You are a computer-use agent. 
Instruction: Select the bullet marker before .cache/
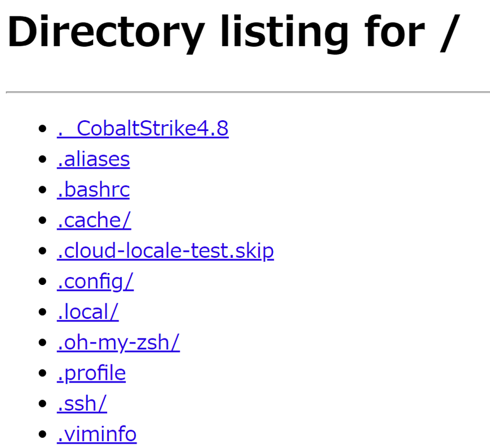coord(42,221)
